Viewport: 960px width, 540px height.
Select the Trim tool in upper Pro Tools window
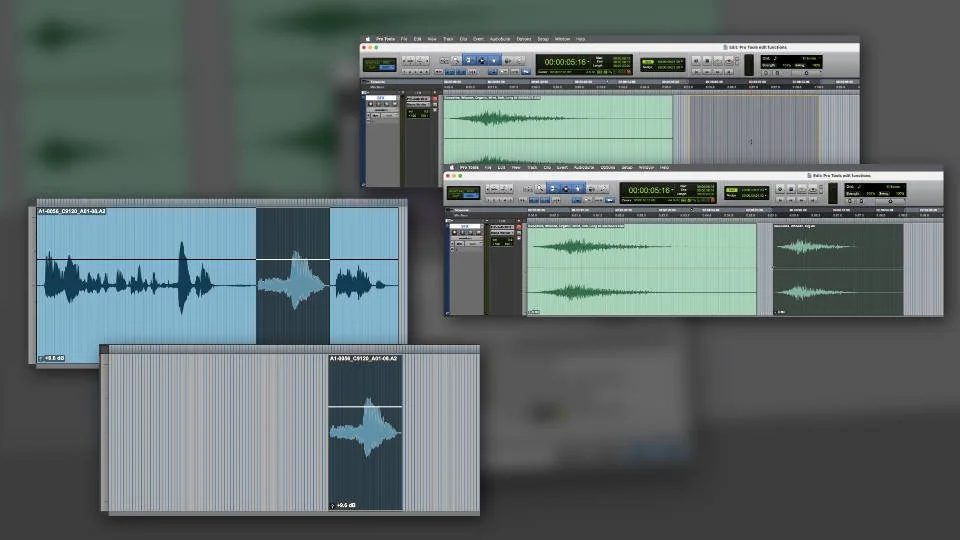coord(468,61)
